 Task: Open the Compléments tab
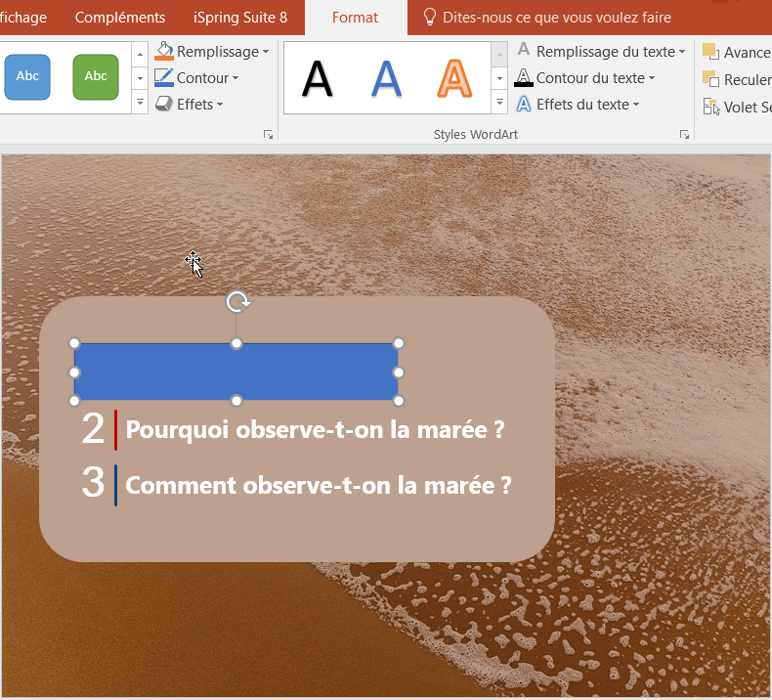(x=120, y=18)
